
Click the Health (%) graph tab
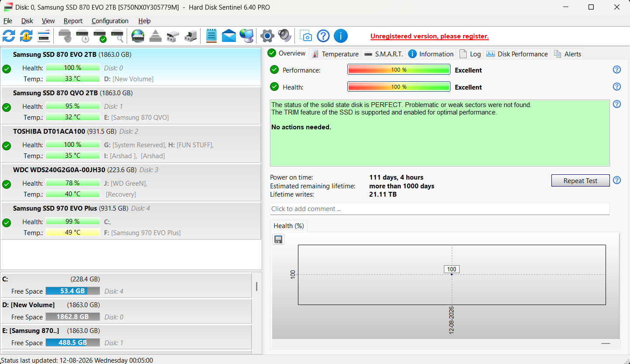tap(289, 226)
